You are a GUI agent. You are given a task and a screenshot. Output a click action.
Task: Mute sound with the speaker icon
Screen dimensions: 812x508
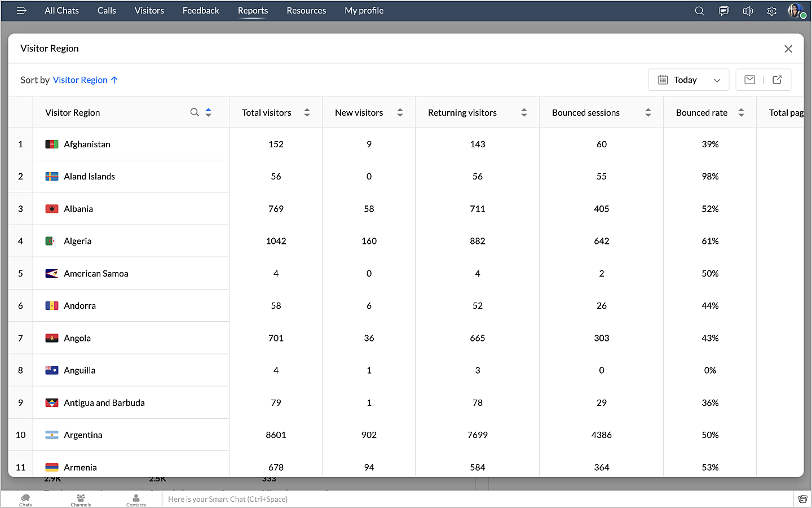pos(748,11)
